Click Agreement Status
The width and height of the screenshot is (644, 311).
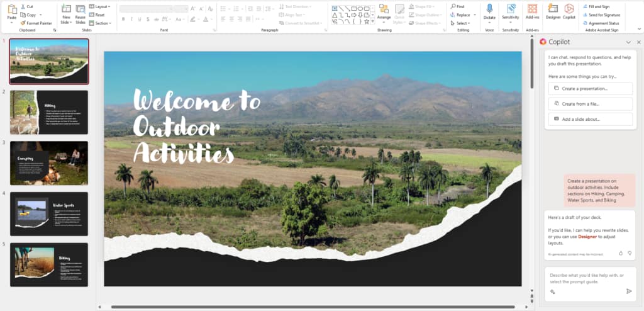click(601, 23)
